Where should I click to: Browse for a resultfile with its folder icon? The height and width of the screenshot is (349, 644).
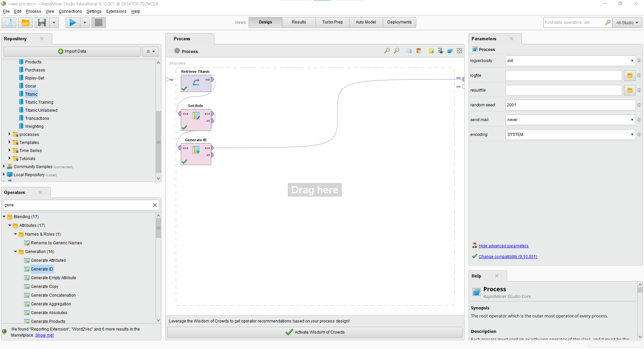point(630,90)
